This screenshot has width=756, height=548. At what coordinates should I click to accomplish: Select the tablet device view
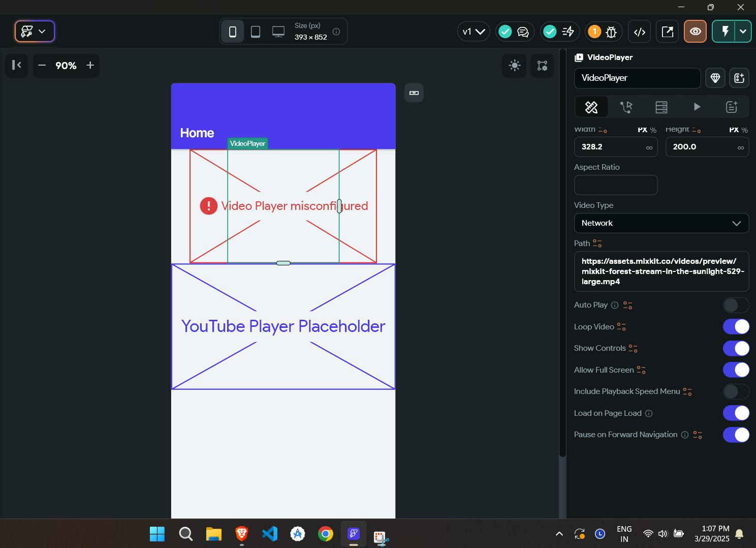click(256, 32)
